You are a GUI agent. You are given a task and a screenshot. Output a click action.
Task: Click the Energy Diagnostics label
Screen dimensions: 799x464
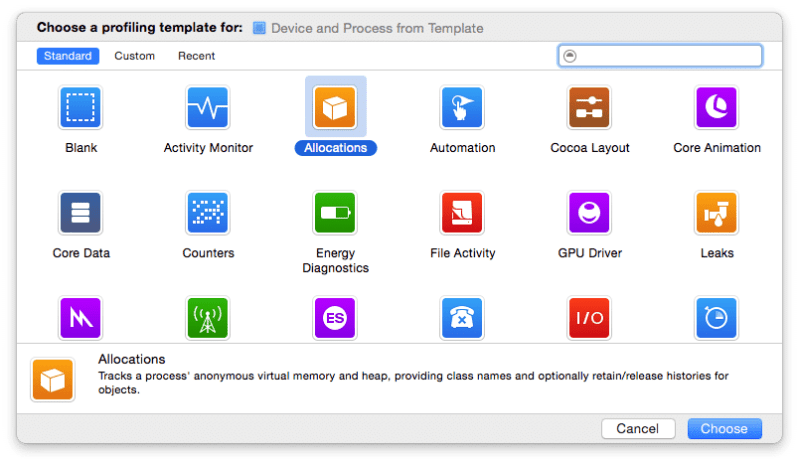coord(335,260)
